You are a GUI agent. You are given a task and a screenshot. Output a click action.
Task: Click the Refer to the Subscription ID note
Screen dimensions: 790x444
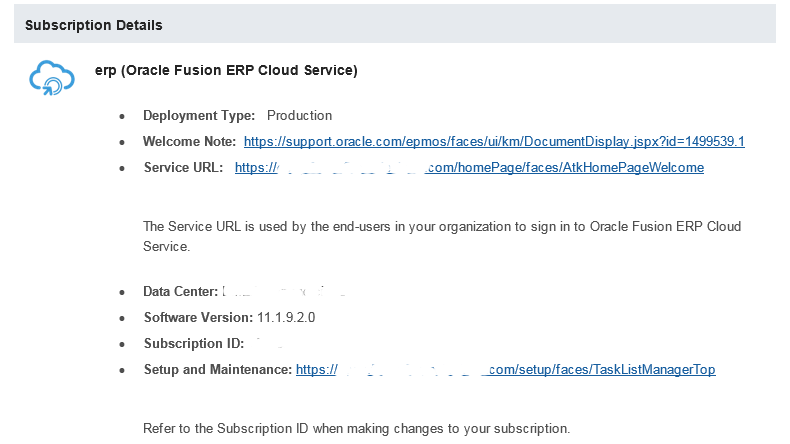(357, 428)
